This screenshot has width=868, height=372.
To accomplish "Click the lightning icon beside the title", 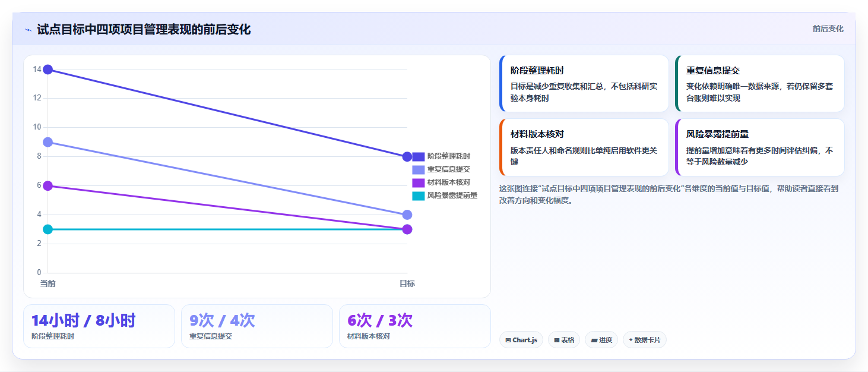I will [28, 29].
